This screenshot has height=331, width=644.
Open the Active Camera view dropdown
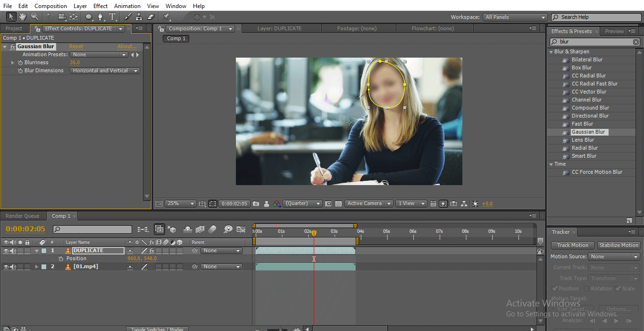(x=368, y=203)
